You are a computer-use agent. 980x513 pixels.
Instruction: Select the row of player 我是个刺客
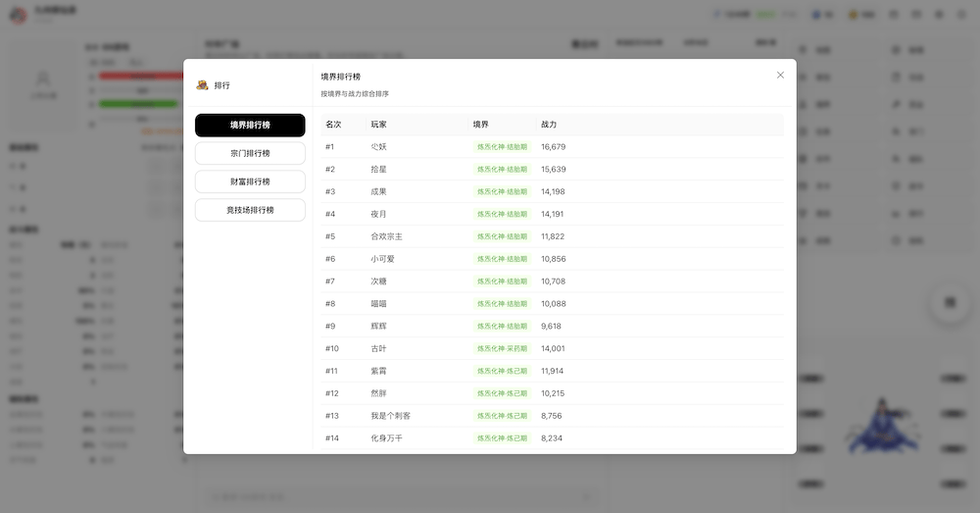[390, 416]
